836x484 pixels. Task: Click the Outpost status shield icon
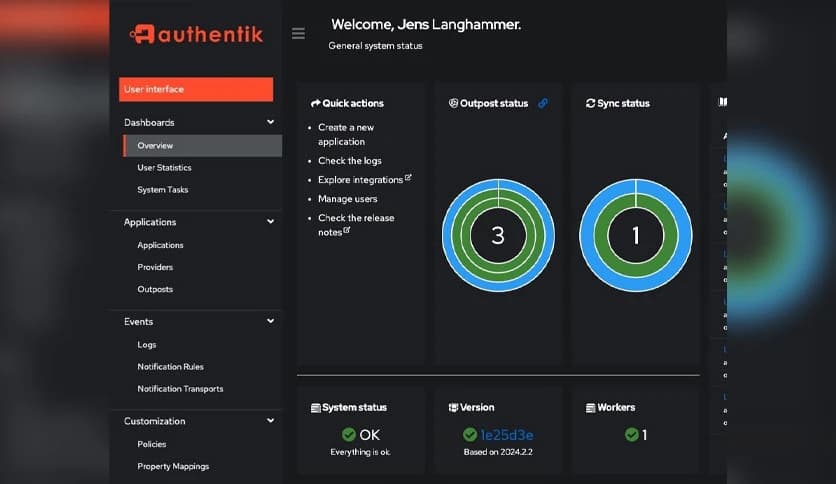click(x=453, y=103)
